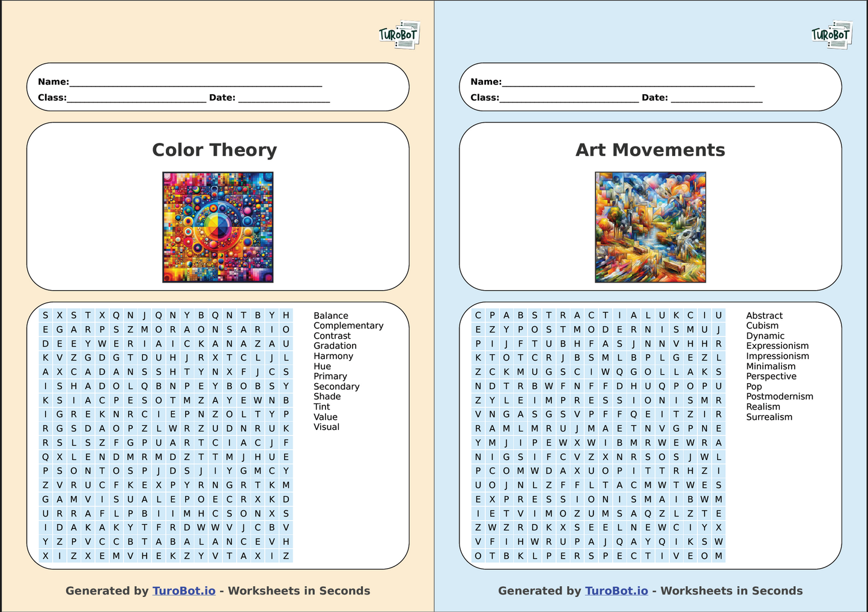The image size is (868, 612).
Task: Select the "Art Movements" heading
Action: click(x=651, y=150)
